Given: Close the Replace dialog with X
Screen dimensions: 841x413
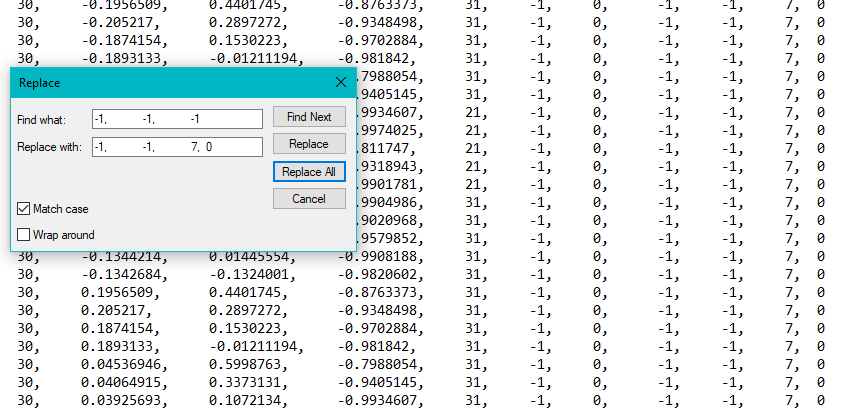Looking at the screenshot, I should (340, 82).
